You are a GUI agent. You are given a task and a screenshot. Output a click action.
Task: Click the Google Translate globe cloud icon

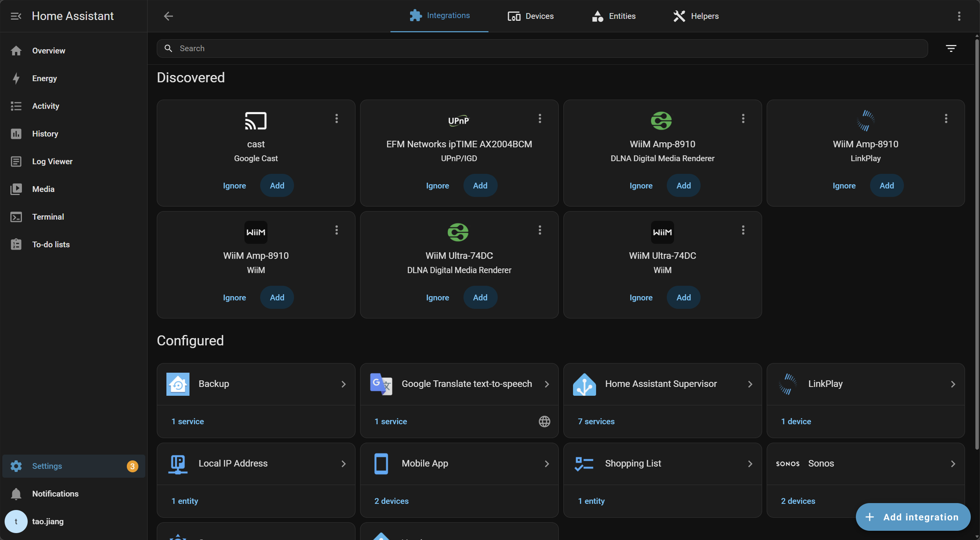pyautogui.click(x=544, y=422)
